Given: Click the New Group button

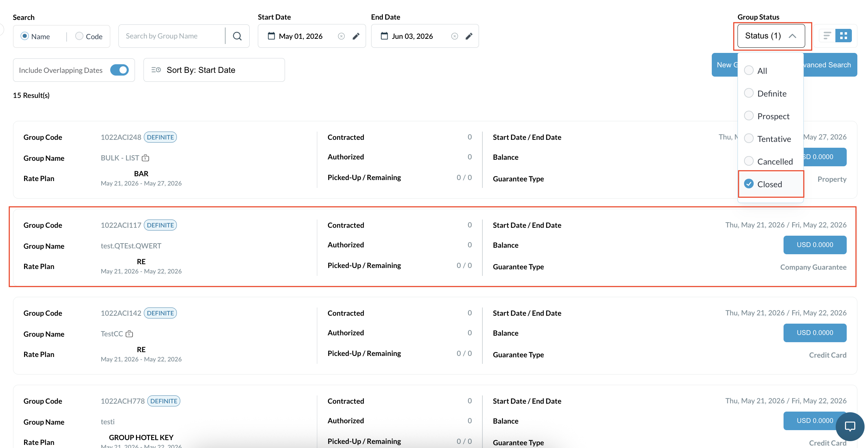Looking at the screenshot, I should pos(725,65).
